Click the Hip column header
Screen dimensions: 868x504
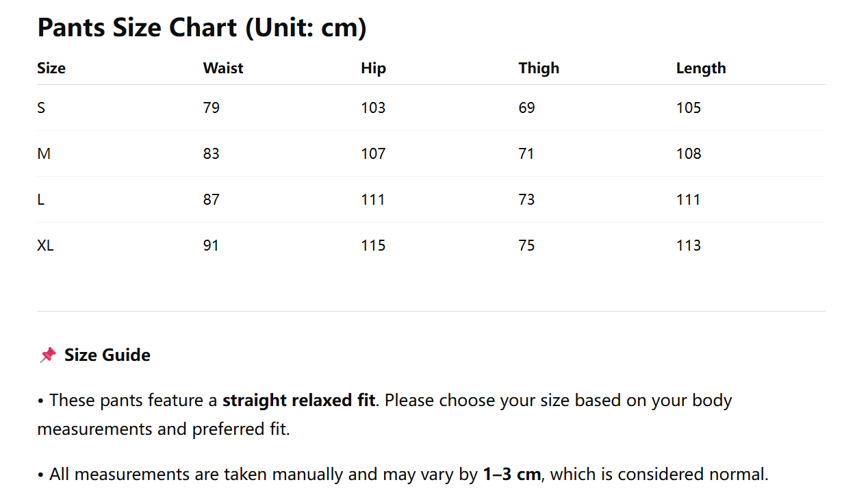373,68
